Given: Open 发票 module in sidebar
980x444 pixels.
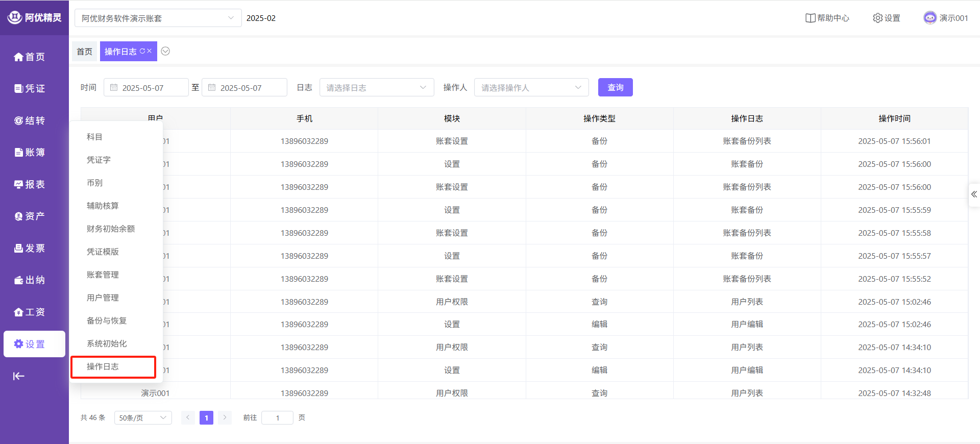Looking at the screenshot, I should [x=30, y=249].
